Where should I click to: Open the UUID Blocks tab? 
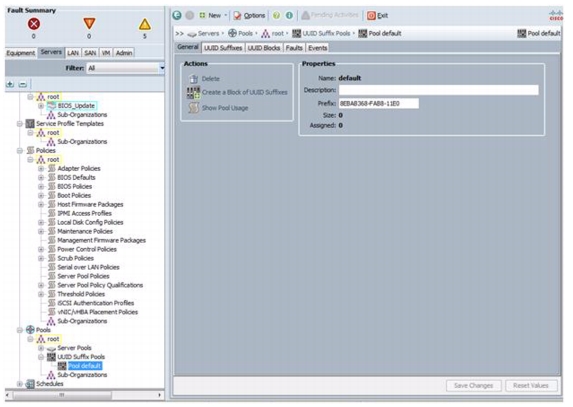(264, 48)
